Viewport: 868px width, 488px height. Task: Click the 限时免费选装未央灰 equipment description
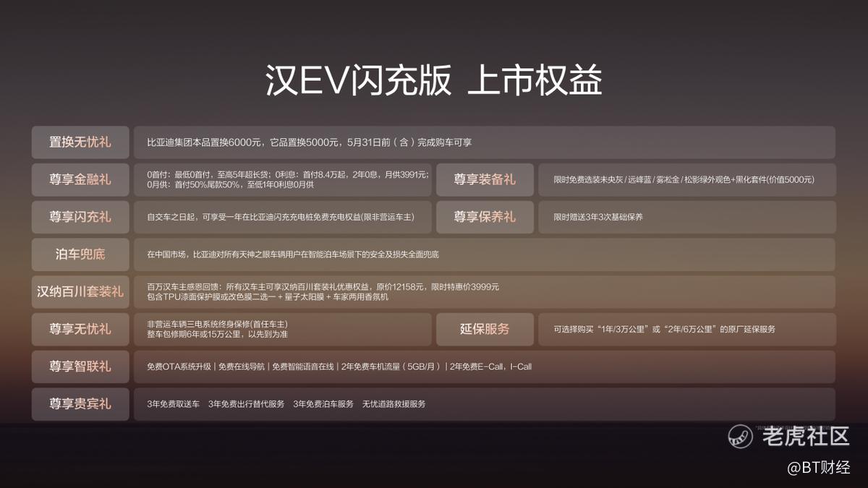point(684,179)
